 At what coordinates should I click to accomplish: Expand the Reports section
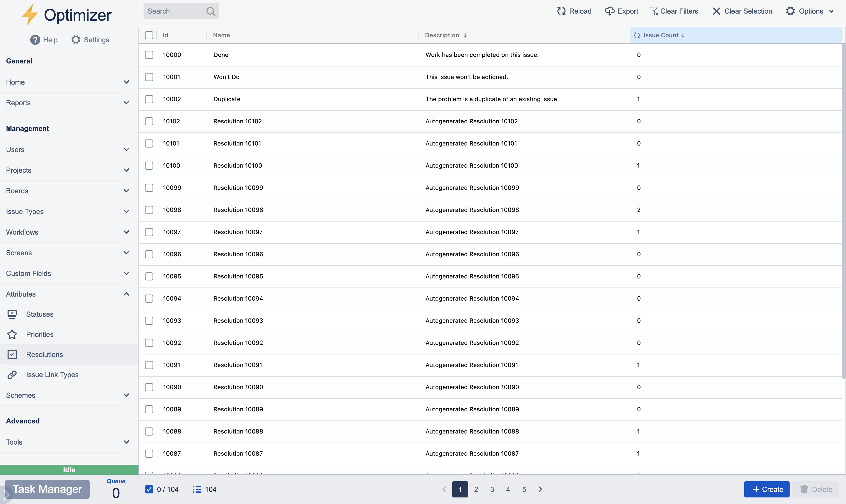coord(127,102)
